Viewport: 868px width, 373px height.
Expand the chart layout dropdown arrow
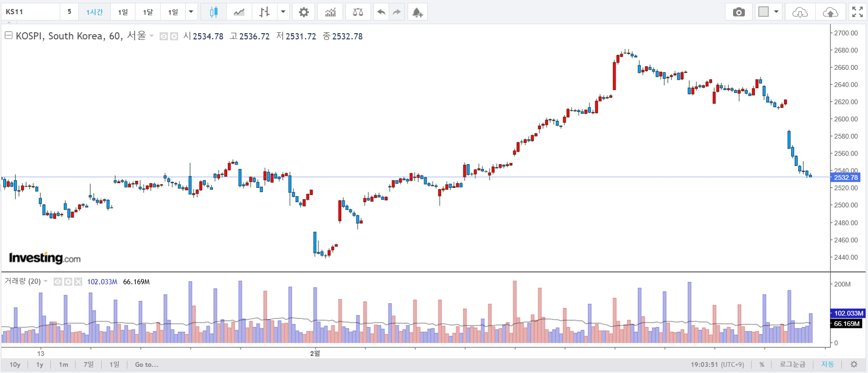(776, 12)
